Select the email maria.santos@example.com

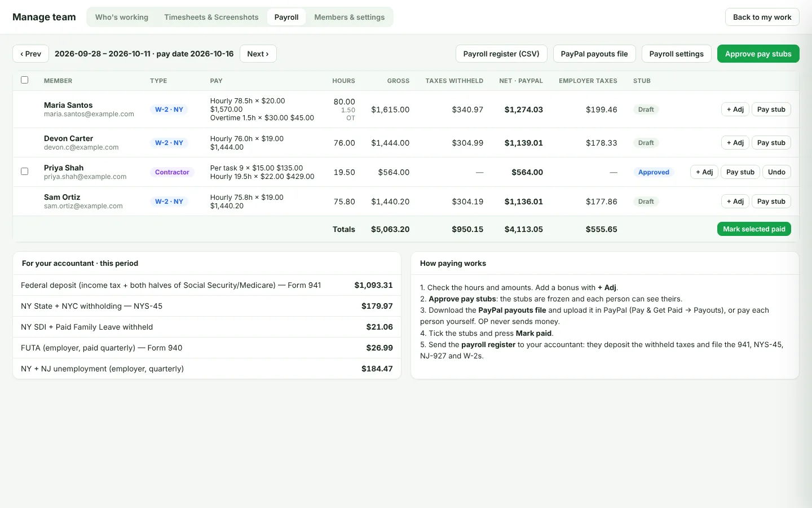[89, 114]
